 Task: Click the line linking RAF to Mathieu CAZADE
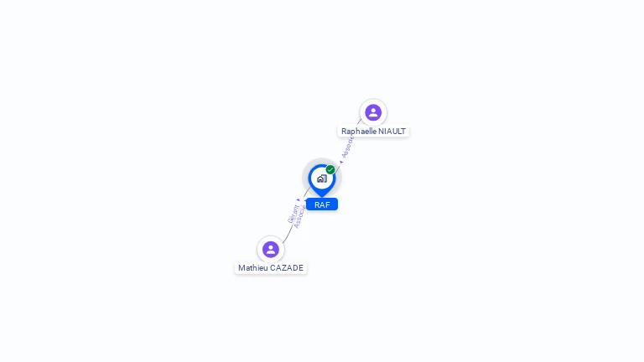click(x=288, y=235)
